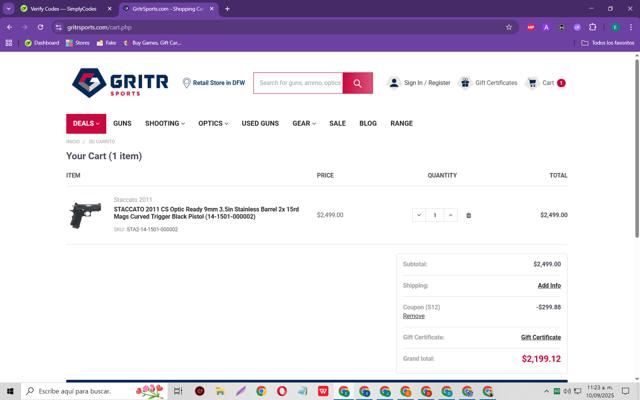Screen dimensions: 640x400
Task: Expand the SHOOTING menu dropdown
Action: (x=165, y=123)
